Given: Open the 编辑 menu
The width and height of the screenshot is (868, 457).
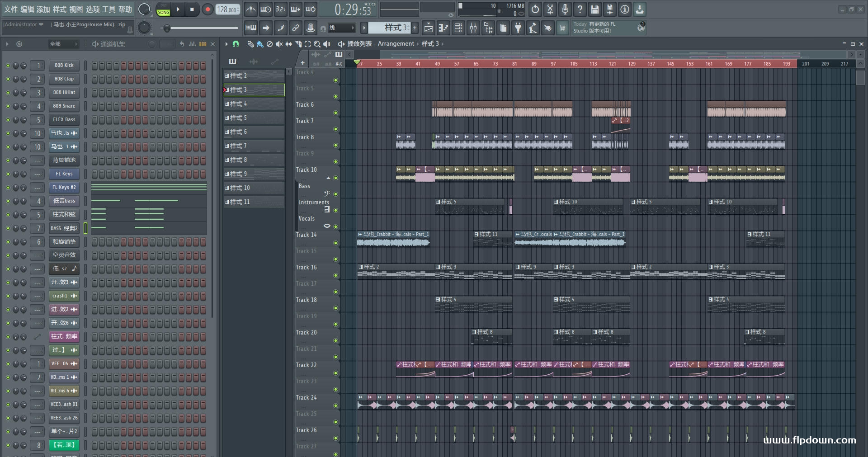Looking at the screenshot, I should pyautogui.click(x=27, y=9).
